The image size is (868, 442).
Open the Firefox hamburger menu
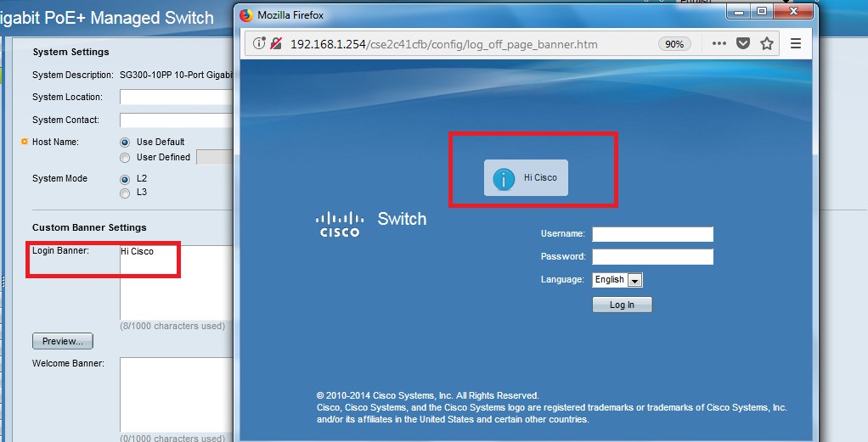pyautogui.click(x=796, y=43)
